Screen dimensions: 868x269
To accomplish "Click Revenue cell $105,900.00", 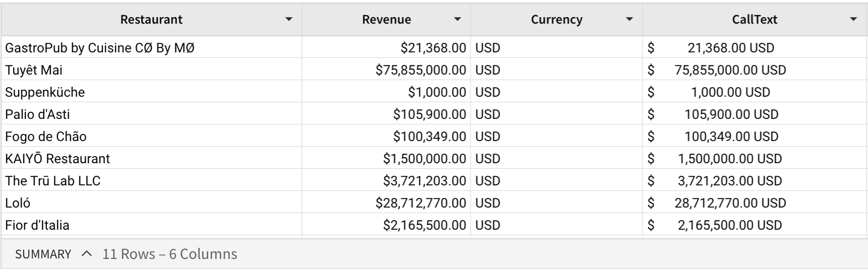I will pyautogui.click(x=387, y=114).
